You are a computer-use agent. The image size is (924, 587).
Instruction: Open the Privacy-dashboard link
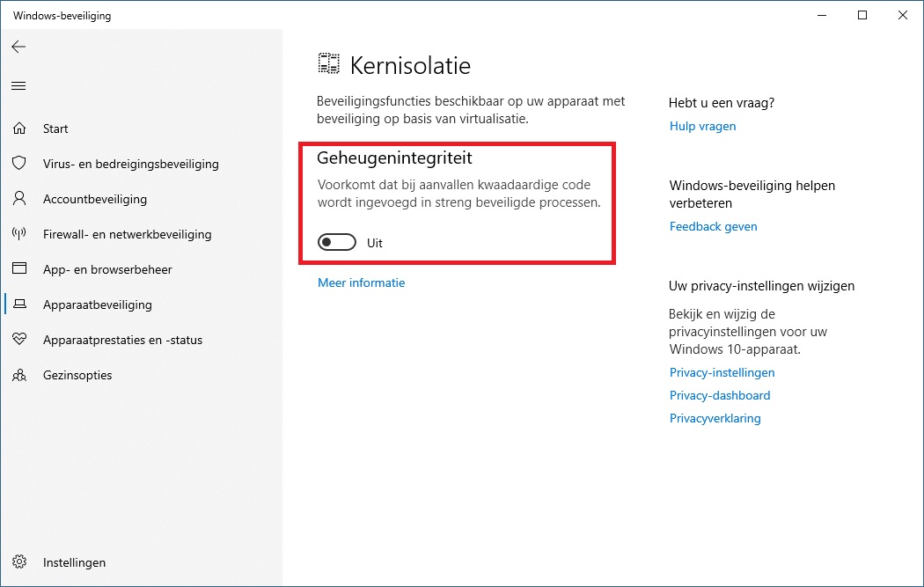coord(720,395)
